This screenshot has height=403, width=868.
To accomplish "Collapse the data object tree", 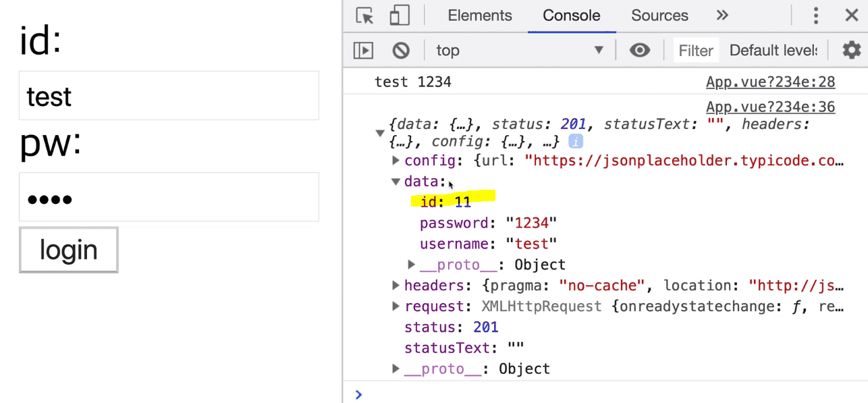I will coord(396,182).
